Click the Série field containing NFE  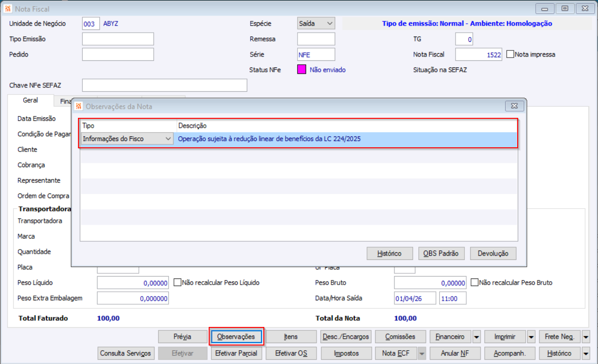click(316, 54)
